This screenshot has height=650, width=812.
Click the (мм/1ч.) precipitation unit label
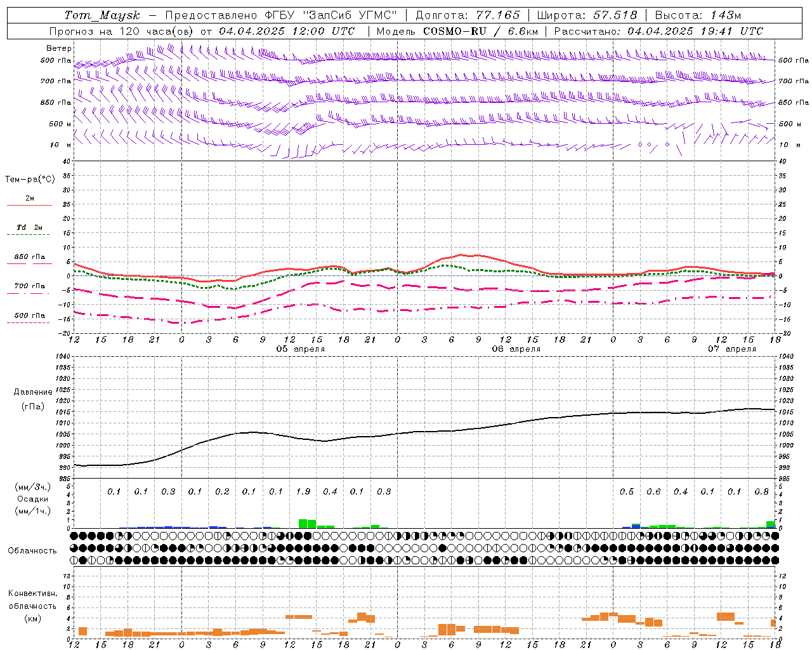(33, 511)
